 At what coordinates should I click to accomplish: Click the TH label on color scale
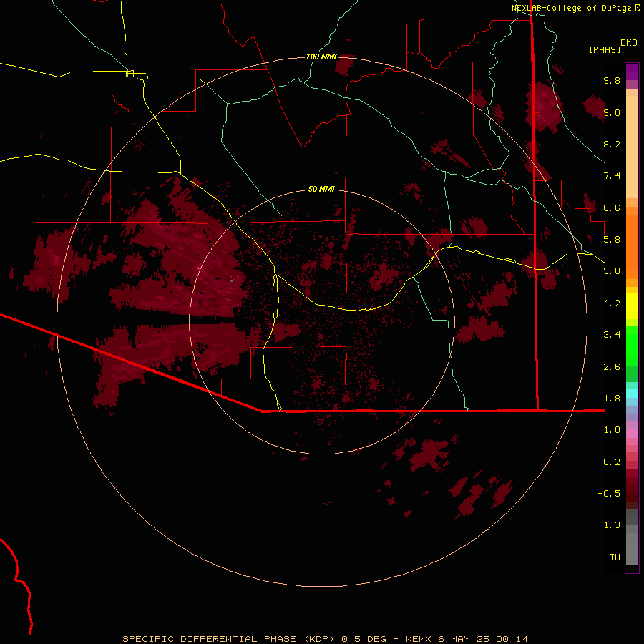615,557
